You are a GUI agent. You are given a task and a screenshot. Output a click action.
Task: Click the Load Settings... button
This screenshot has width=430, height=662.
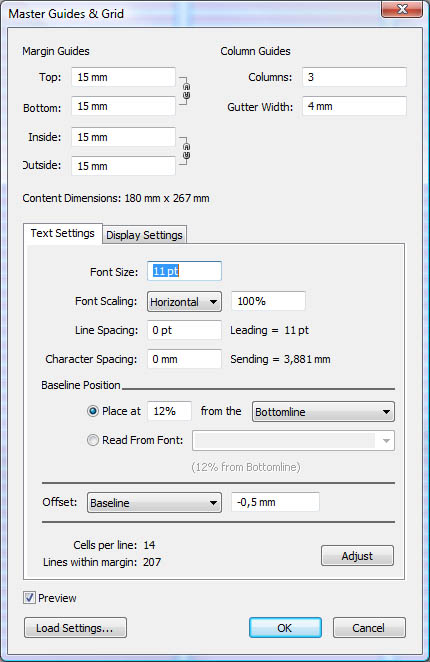pyautogui.click(x=75, y=628)
